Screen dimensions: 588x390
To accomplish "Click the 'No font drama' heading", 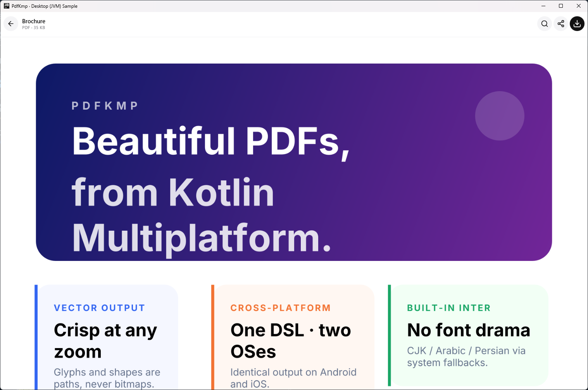I will 469,330.
